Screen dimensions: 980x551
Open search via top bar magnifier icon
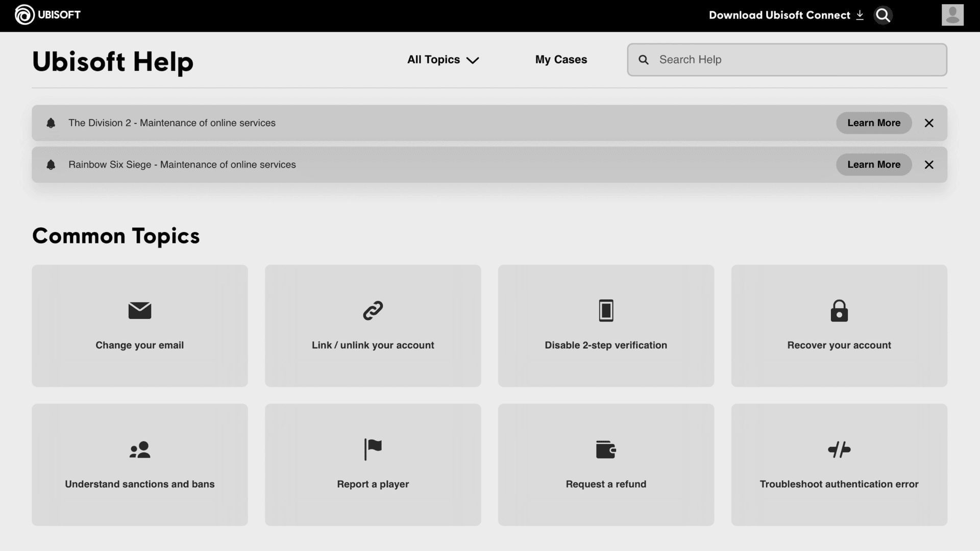883,15
